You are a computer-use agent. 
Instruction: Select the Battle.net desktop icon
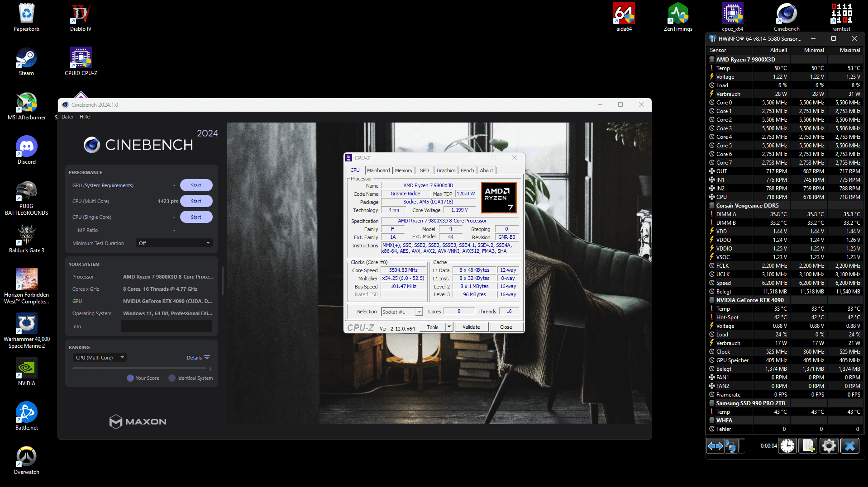coord(27,416)
